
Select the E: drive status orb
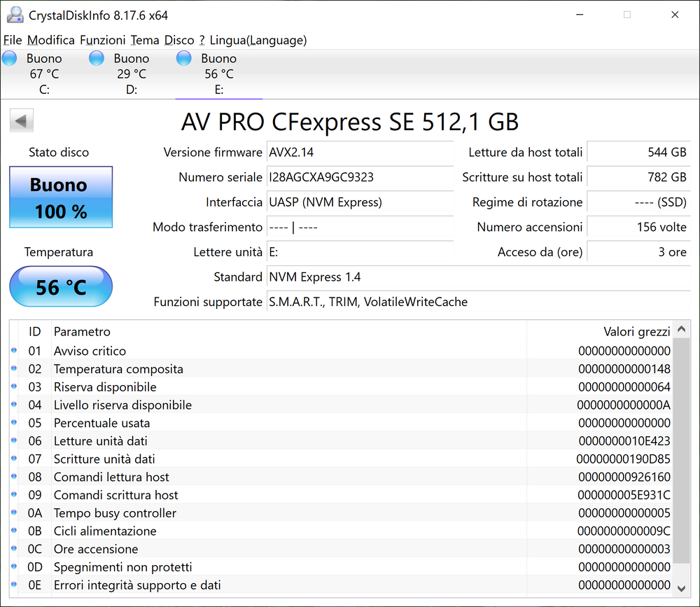tap(183, 59)
